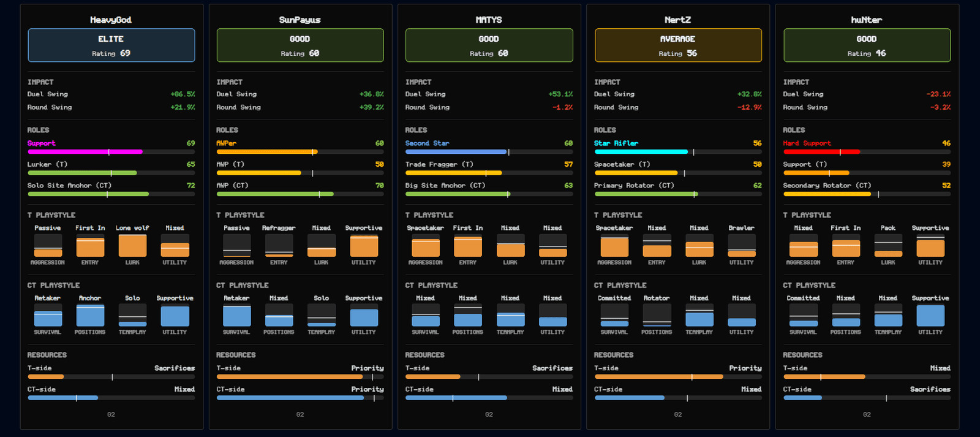Click HeavyGod's ELITE rating badge
This screenshot has height=437, width=980.
point(111,45)
